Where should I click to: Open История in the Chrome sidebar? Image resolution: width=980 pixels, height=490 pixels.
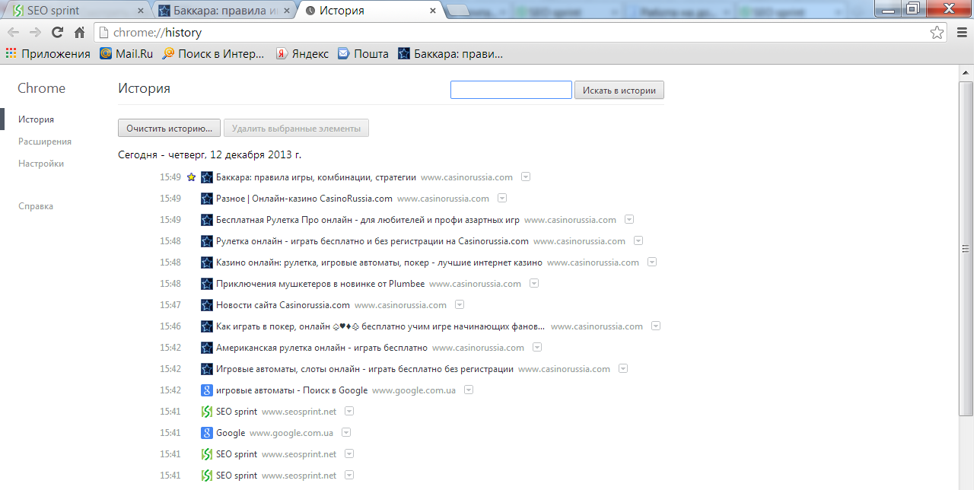pos(37,119)
